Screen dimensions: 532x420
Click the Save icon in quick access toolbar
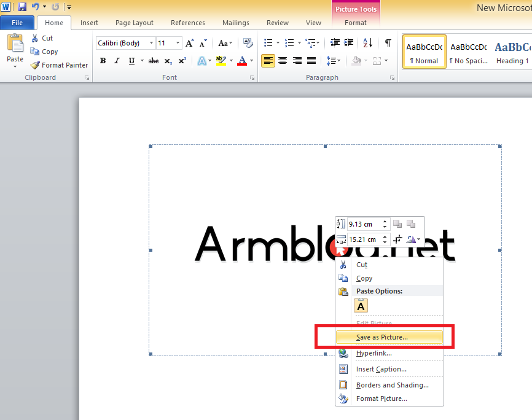coord(22,6)
